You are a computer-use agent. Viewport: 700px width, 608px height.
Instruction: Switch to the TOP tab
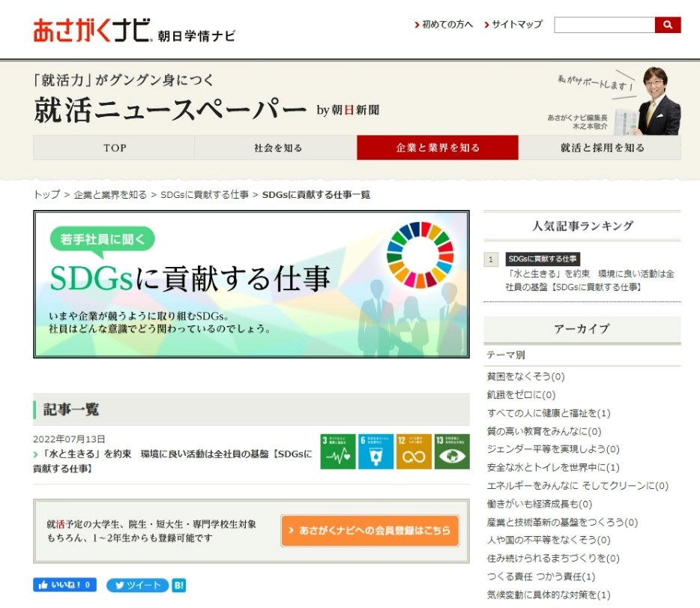click(114, 148)
